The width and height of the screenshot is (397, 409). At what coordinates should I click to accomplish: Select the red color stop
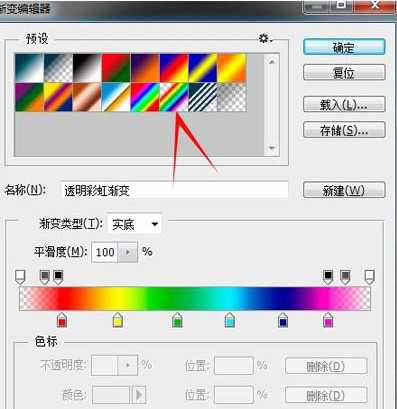(x=62, y=320)
